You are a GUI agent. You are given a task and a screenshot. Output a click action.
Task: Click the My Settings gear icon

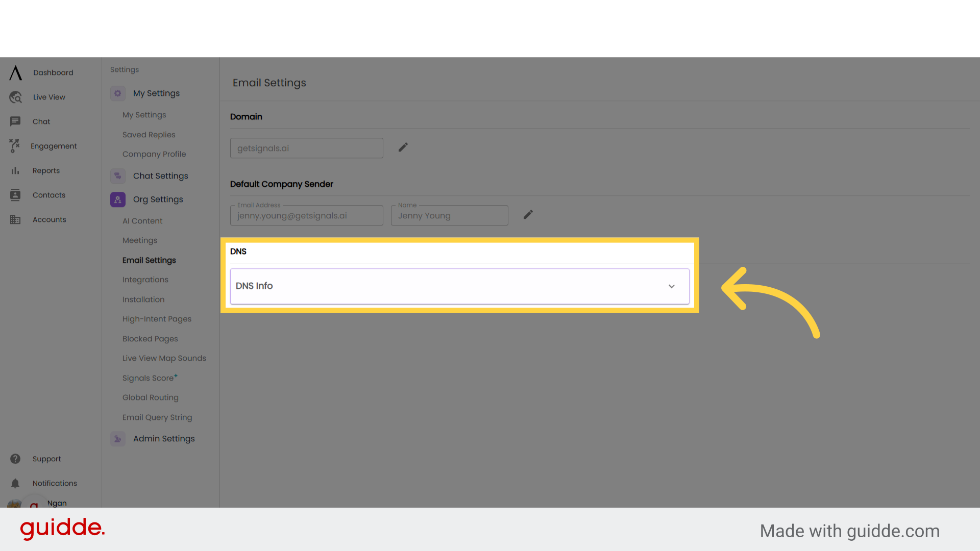118,93
